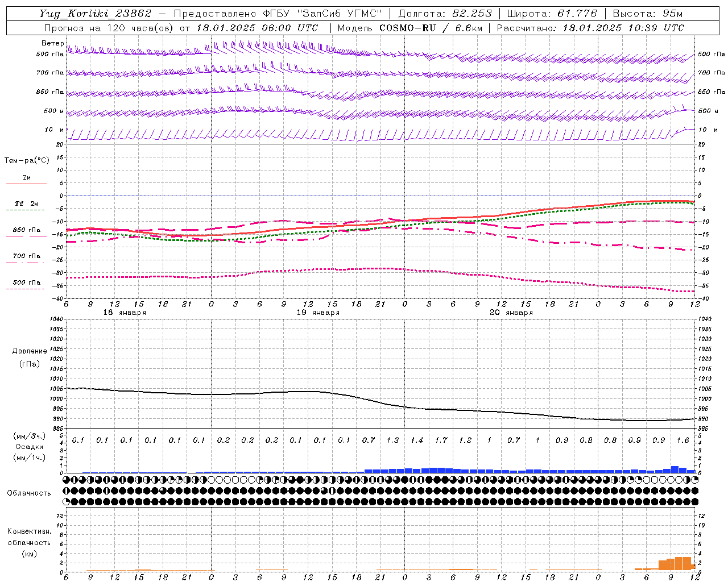Click the 'Давление' pressure panel label
This screenshot has height=582, width=728.
tap(30, 351)
